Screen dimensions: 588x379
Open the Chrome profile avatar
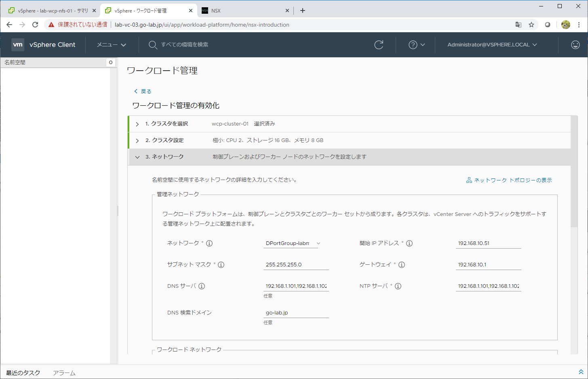tap(566, 25)
